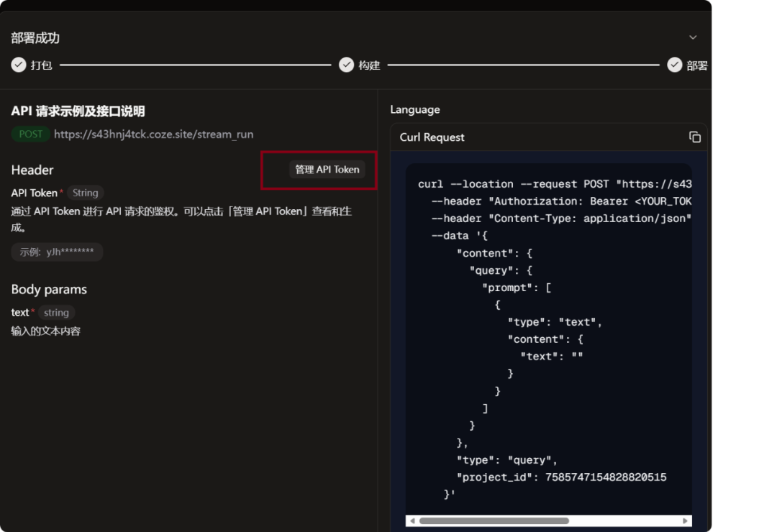Select the Curl Request header

(x=432, y=137)
